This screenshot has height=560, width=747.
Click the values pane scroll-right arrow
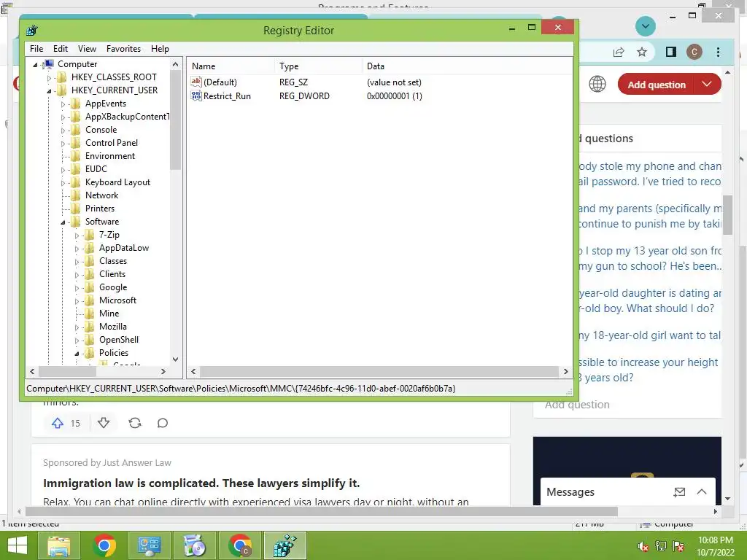tap(565, 371)
